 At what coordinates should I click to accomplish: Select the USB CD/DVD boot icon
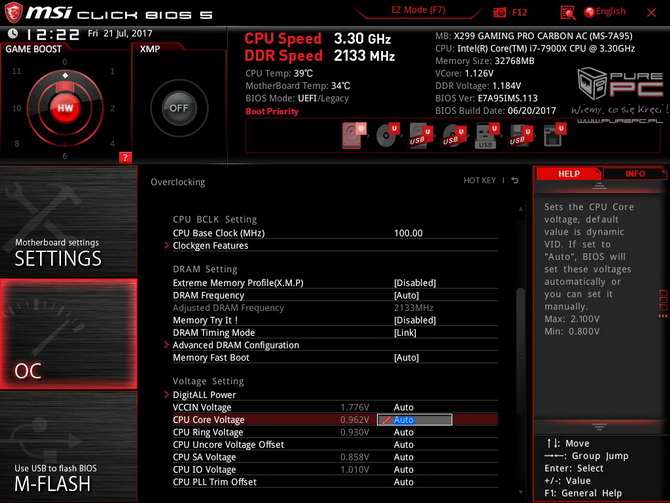[453, 136]
